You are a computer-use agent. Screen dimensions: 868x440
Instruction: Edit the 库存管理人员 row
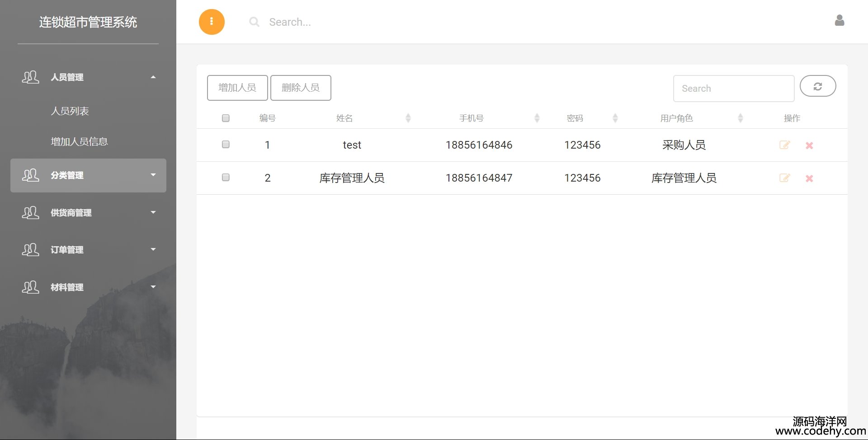click(x=784, y=178)
